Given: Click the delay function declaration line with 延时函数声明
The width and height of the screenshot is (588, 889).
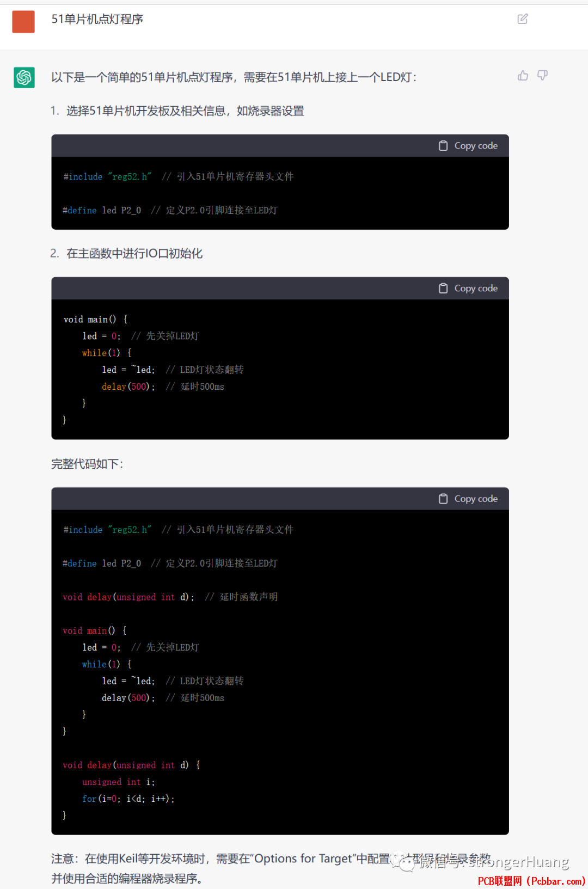Looking at the screenshot, I should pyautogui.click(x=170, y=597).
